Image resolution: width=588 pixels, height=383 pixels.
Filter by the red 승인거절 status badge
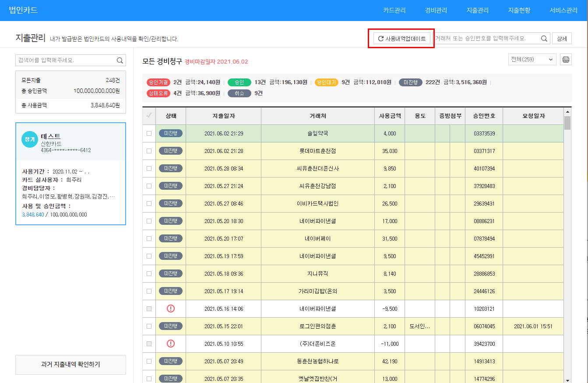pos(158,82)
